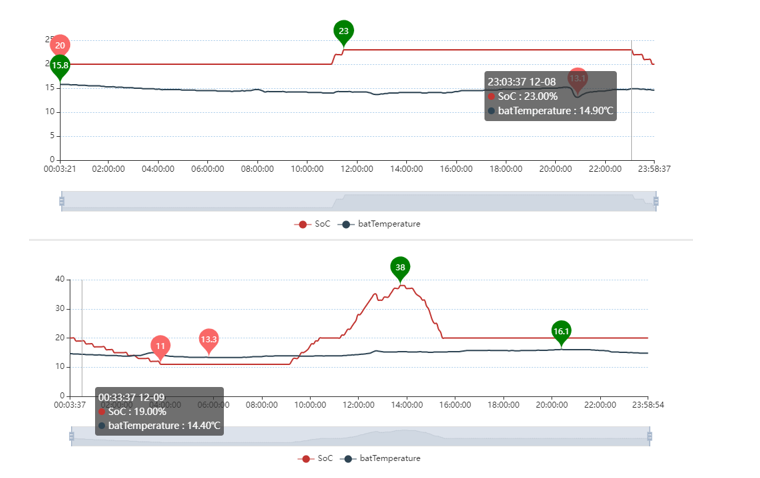The image size is (760, 478).
Task: Hide batTemperature series in the lower chart legend
Action: coord(382,458)
